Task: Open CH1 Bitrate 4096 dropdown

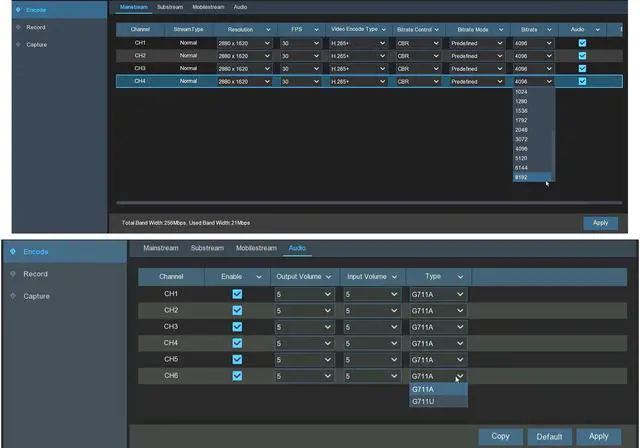Action: (533, 43)
